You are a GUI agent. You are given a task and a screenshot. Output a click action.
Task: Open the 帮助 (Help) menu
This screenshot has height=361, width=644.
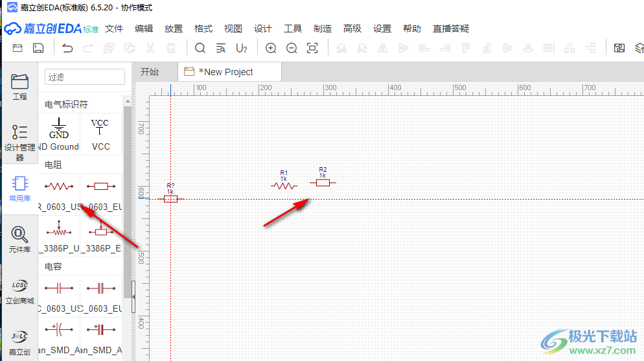[412, 29]
